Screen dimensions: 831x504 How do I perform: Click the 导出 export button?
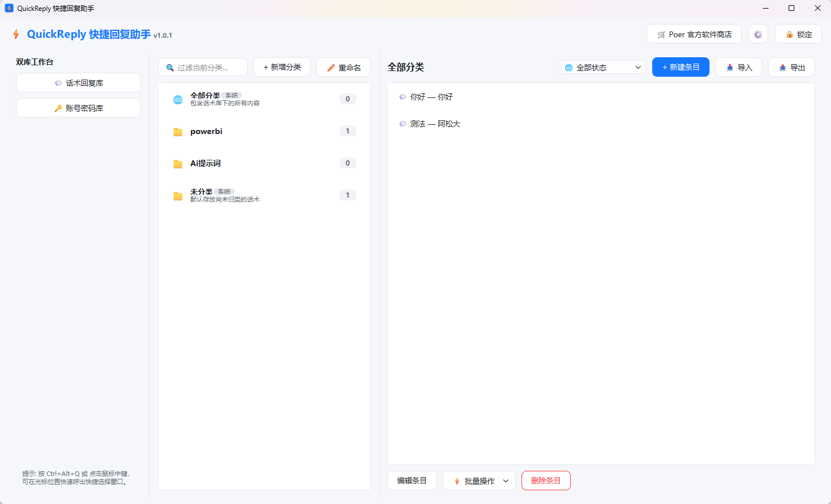pos(791,67)
